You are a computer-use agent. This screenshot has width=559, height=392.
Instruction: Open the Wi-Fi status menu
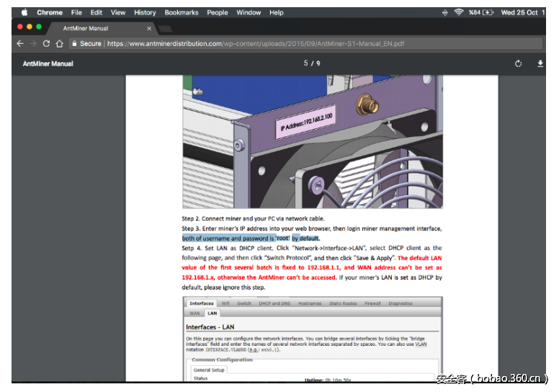tap(458, 12)
